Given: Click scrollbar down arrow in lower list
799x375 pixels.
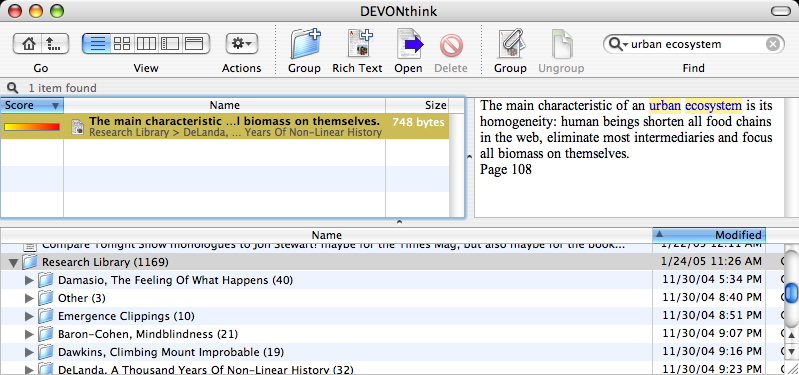Looking at the screenshot, I should pos(790,352).
